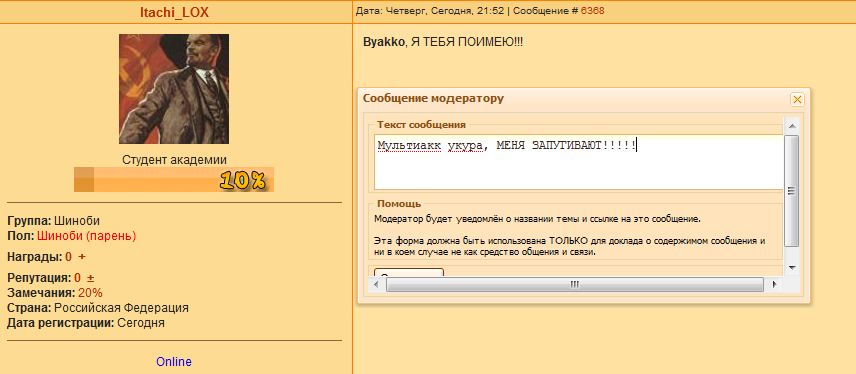Click the Российская Федерация country text
856x374 pixels.
pyautogui.click(x=122, y=307)
